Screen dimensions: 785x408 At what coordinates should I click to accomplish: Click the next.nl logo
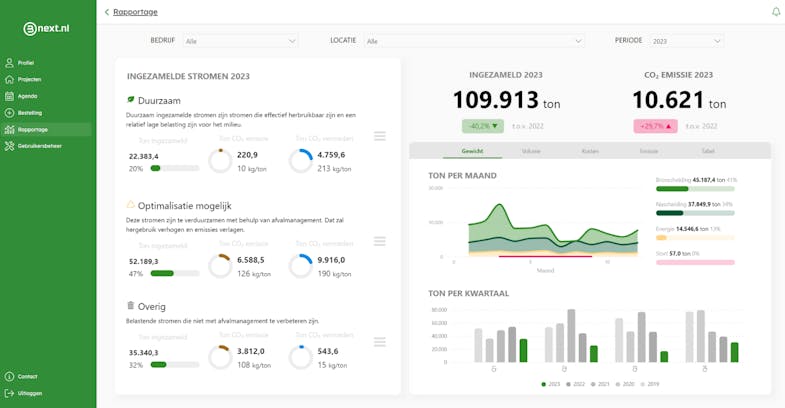tap(46, 29)
